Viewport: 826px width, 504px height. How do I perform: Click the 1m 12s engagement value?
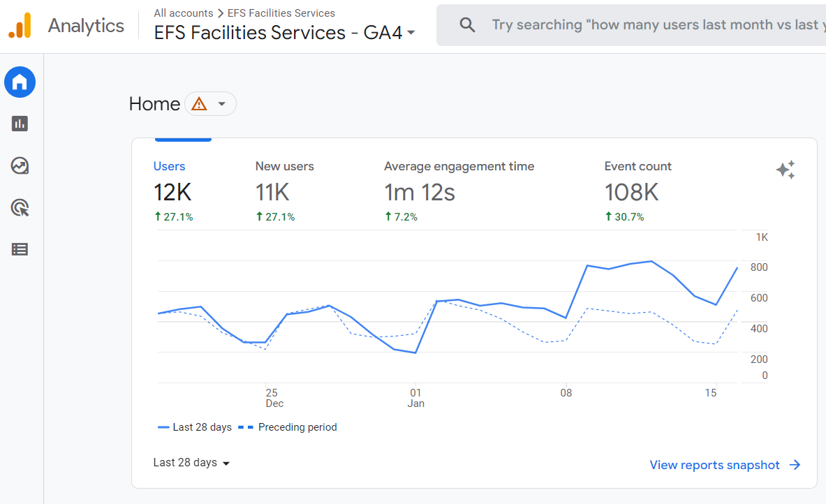pos(420,192)
